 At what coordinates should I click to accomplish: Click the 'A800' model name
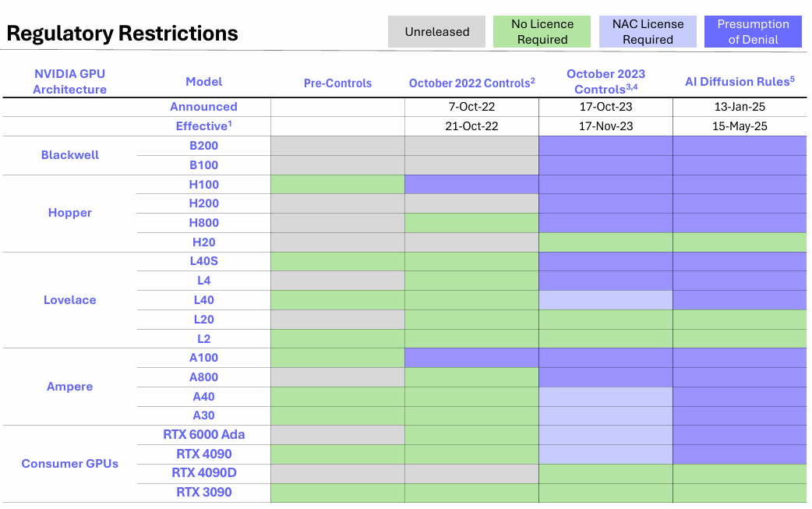tap(204, 377)
